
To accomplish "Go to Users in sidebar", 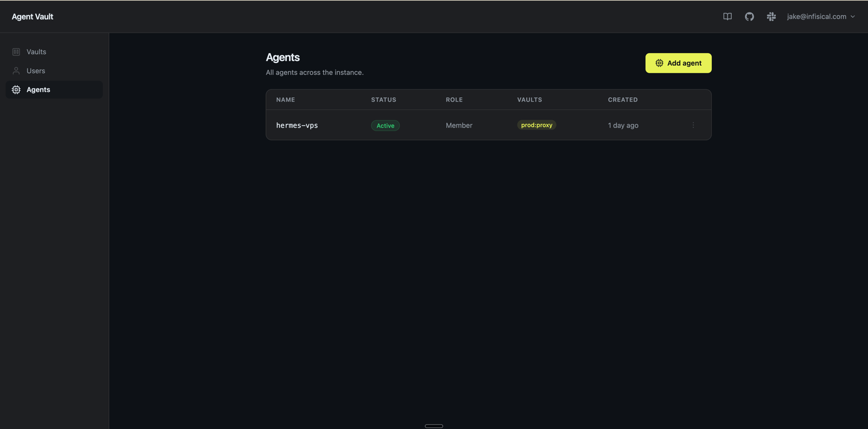I will pyautogui.click(x=54, y=71).
